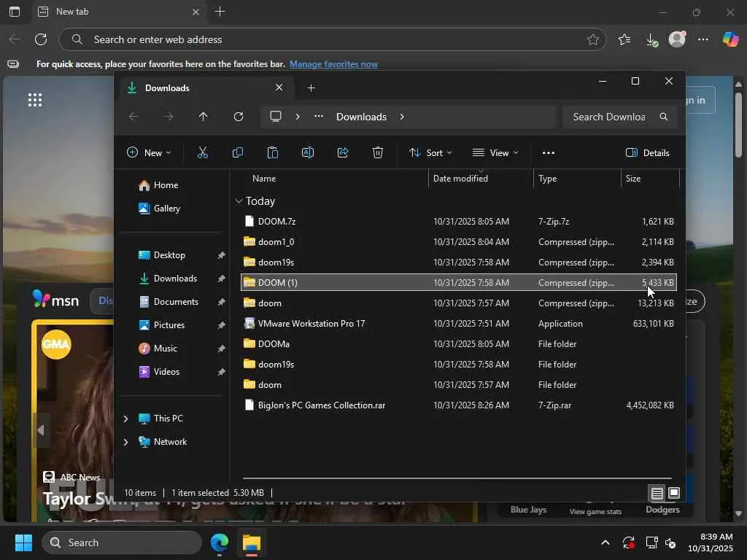Click the Copy icon in Explorer toolbar
This screenshot has width=747, height=560.
(x=237, y=152)
